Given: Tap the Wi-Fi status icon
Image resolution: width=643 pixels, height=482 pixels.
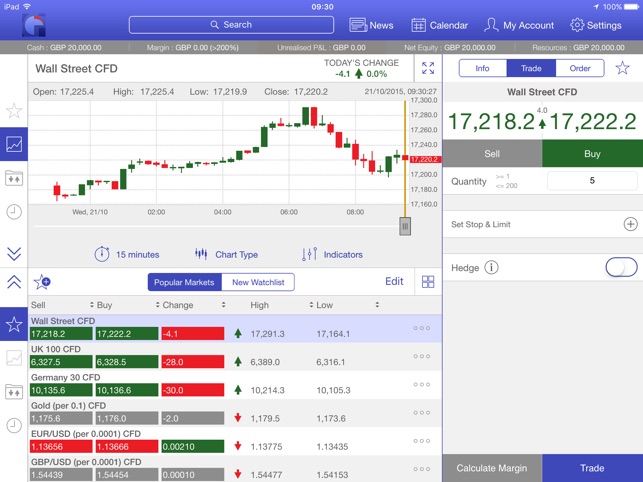Looking at the screenshot, I should [27, 7].
